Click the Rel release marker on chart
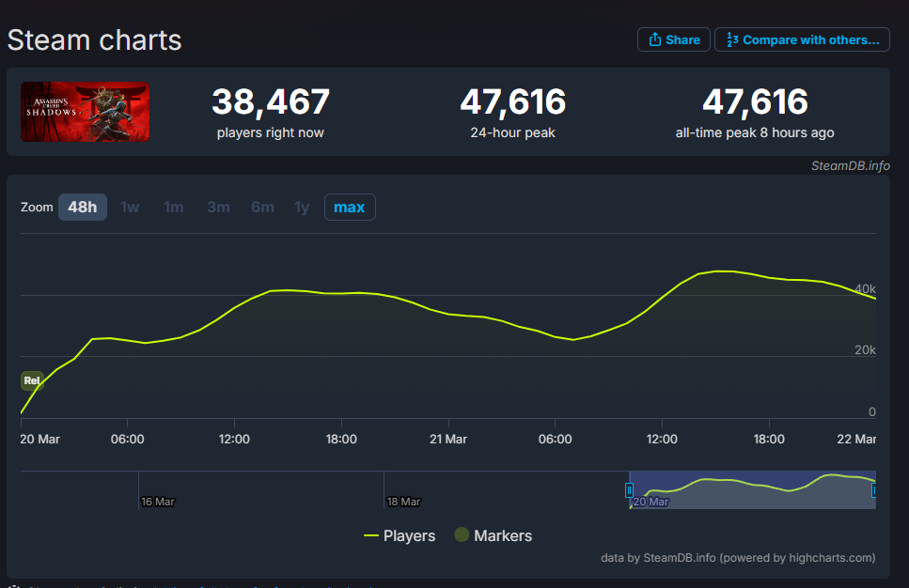 click(32, 380)
